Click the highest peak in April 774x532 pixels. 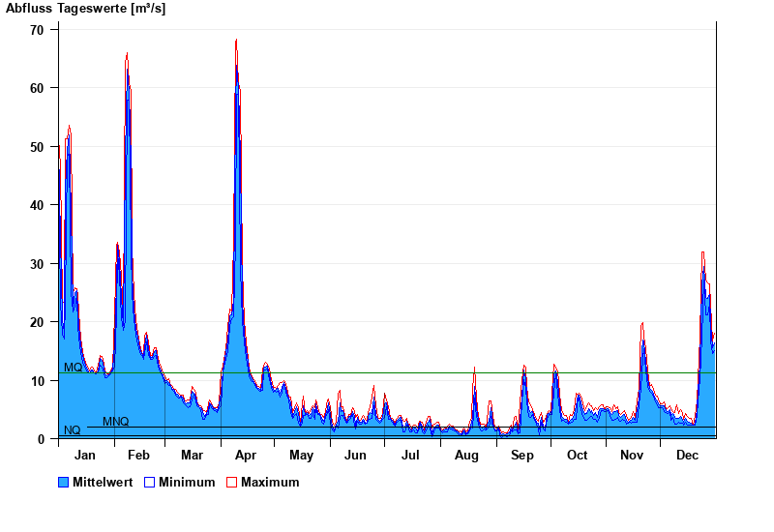pos(236,42)
